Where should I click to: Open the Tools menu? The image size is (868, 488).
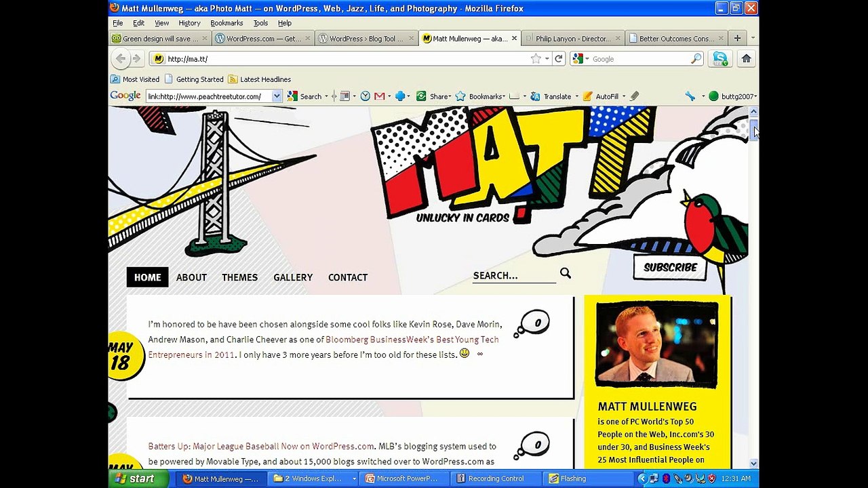point(260,23)
